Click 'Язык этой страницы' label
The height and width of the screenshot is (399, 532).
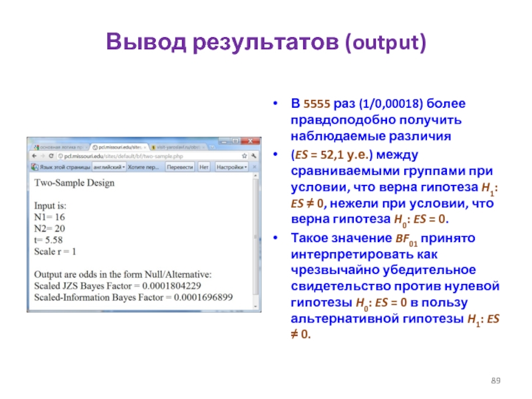click(65, 167)
